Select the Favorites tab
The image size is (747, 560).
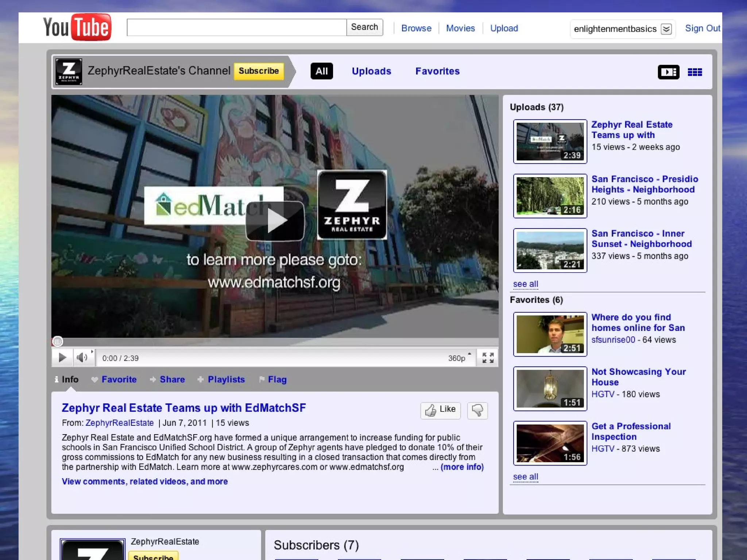tap(437, 71)
